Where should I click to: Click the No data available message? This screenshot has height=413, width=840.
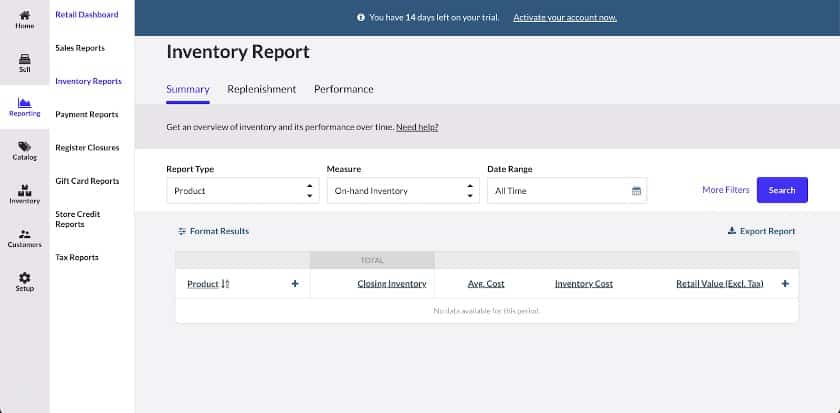coord(486,311)
